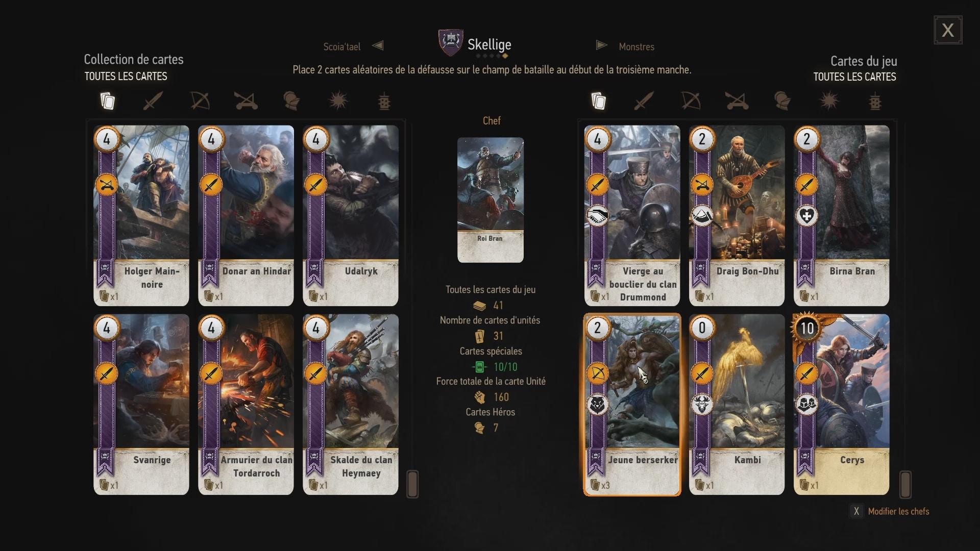Viewport: 980px width, 551px height.
Task: Select weather sun filter in deck cards
Action: click(829, 101)
